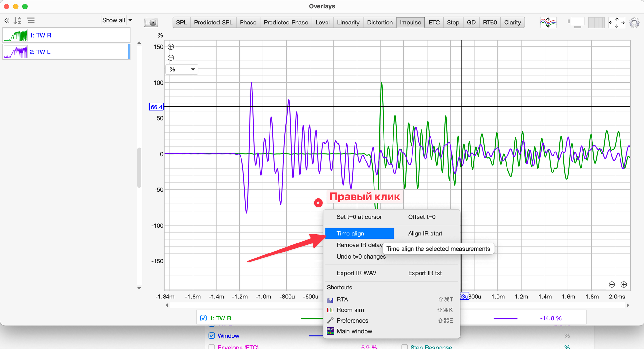Open the % axis units dropdown
This screenshot has height=349, width=644.
pos(182,69)
